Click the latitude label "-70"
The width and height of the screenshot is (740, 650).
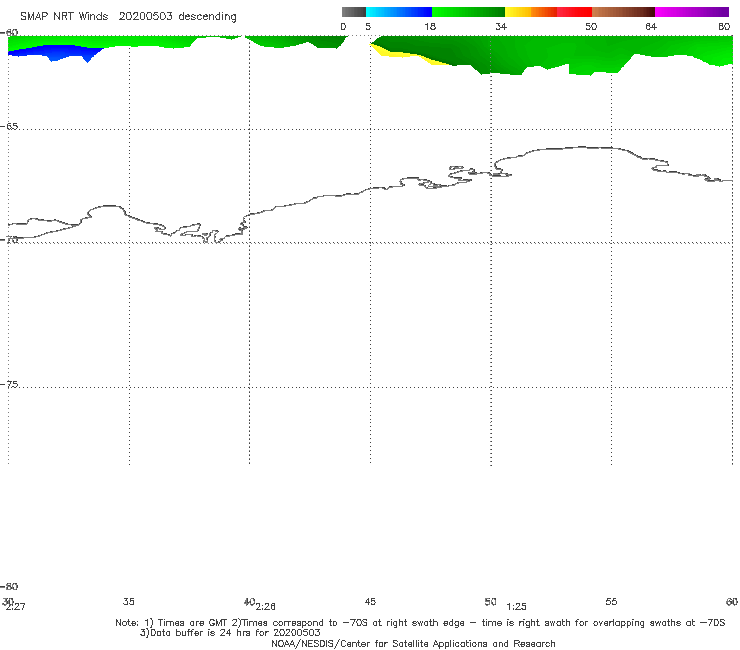[x=9, y=240]
